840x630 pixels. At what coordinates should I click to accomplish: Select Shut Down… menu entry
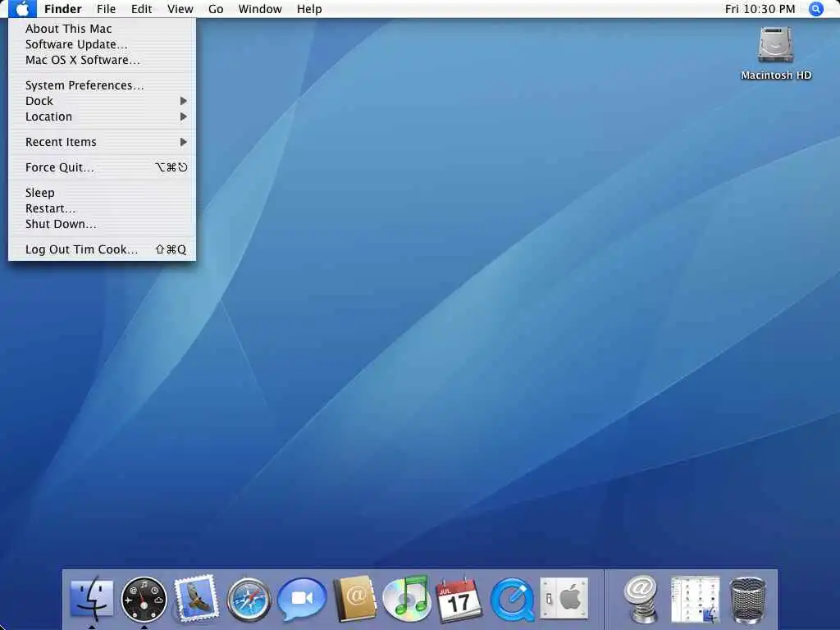(x=102, y=224)
